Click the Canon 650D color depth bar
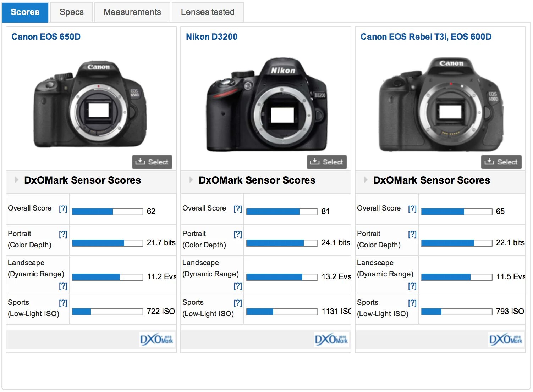This screenshot has height=392, width=533. click(x=108, y=243)
